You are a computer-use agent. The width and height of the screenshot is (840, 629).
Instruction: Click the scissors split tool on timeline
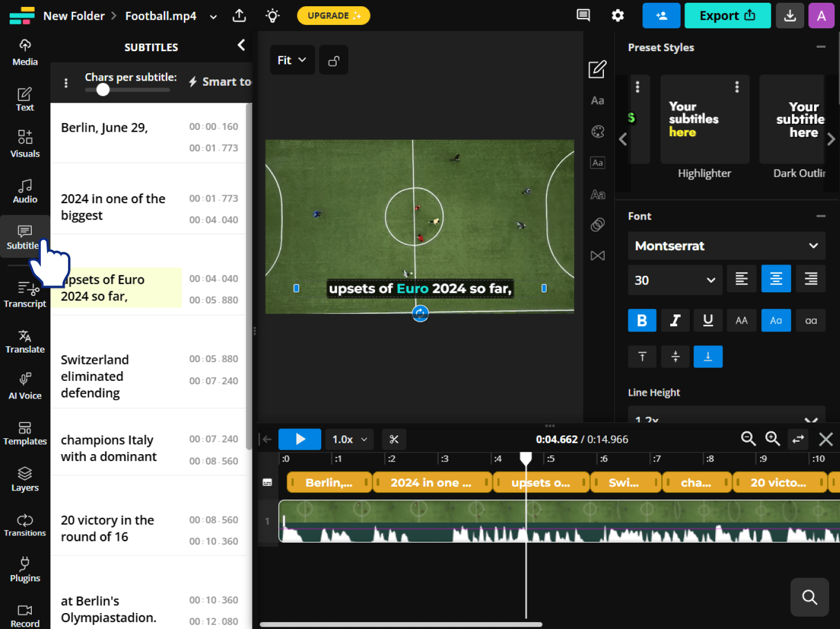click(394, 439)
